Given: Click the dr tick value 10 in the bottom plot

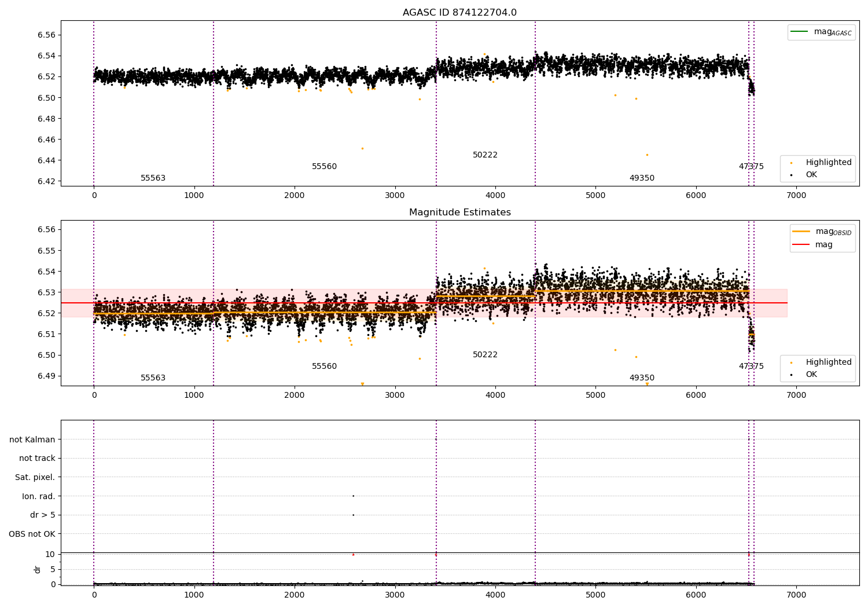Looking at the screenshot, I should 50,554.
